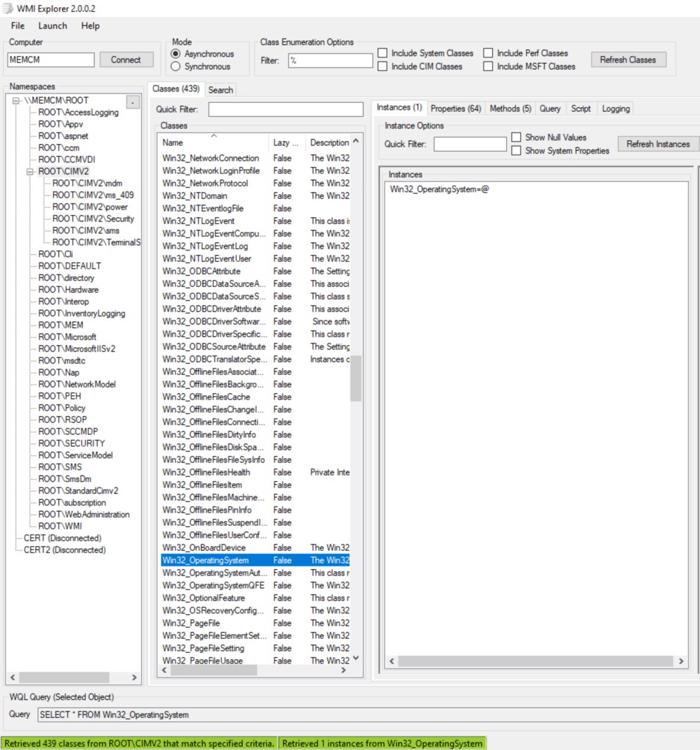
Task: Select ROOT\StandardCimv2 namespace
Action: pyautogui.click(x=78, y=491)
